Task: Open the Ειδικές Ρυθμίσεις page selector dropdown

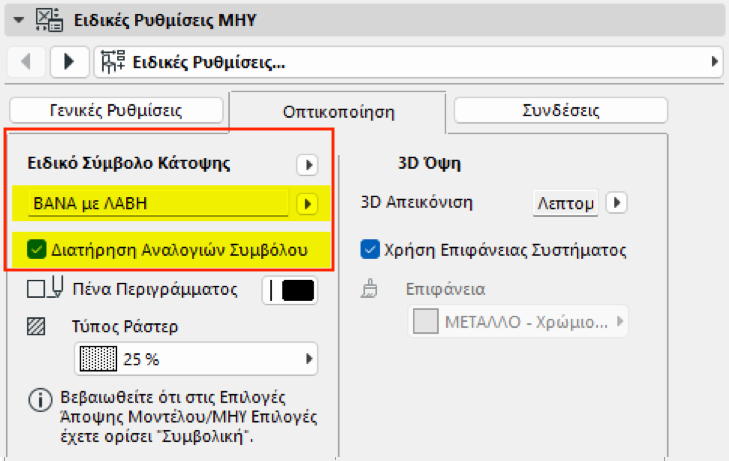Action: pos(408,62)
